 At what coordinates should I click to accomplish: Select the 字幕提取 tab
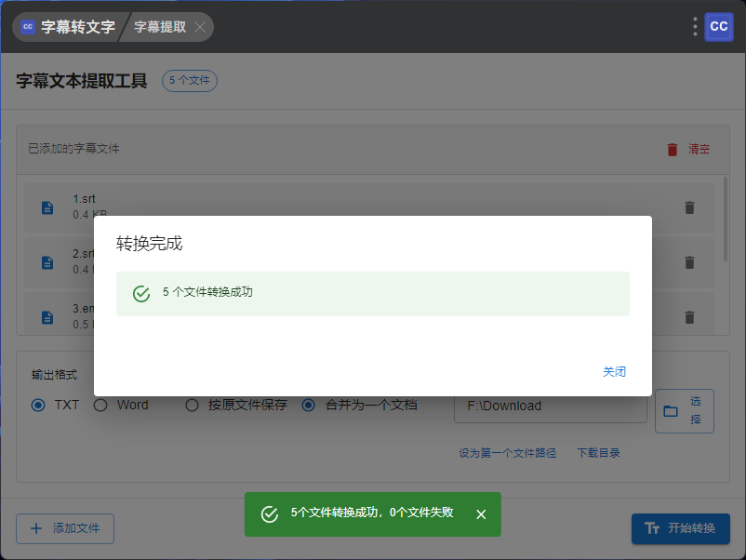click(x=160, y=27)
